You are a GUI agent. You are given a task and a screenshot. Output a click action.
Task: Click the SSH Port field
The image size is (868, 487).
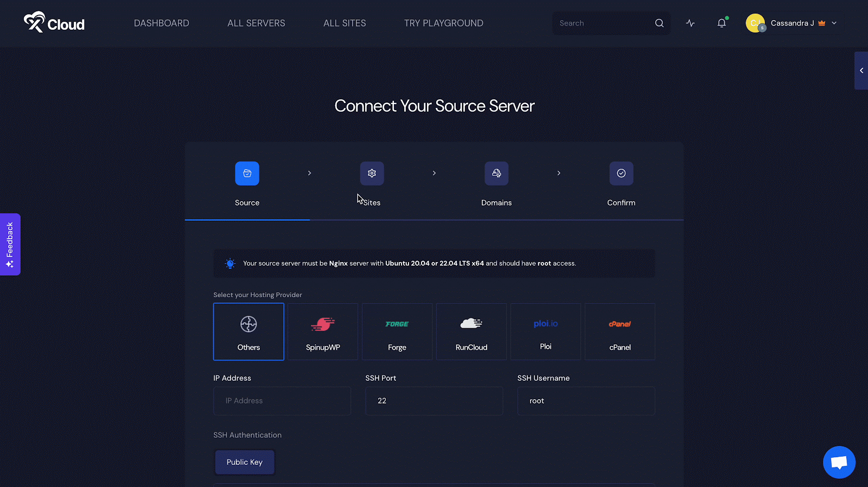[x=434, y=401]
